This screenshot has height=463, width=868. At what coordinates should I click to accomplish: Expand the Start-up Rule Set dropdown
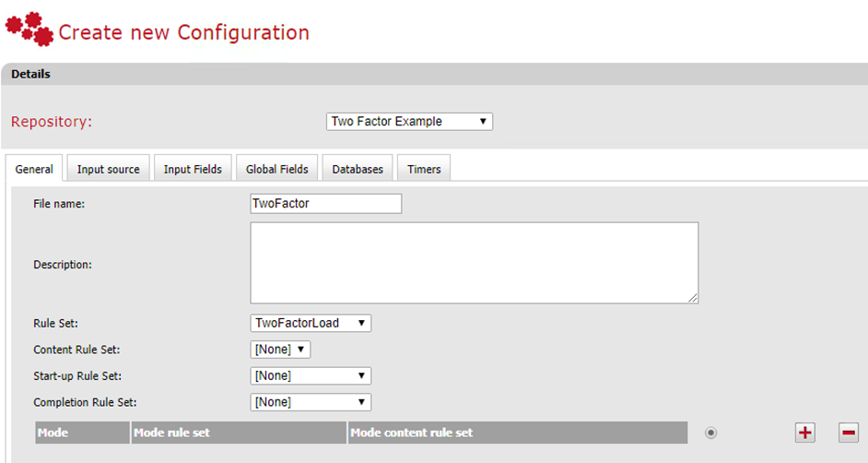311,375
